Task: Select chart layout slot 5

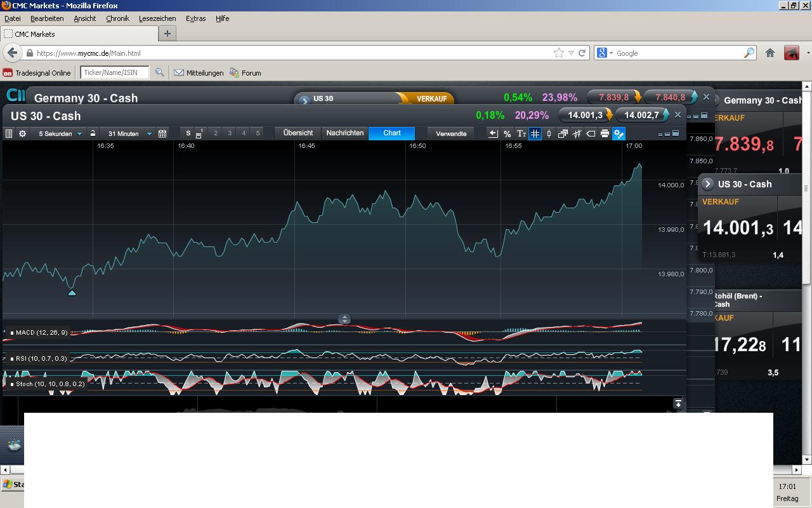Action: [258, 133]
